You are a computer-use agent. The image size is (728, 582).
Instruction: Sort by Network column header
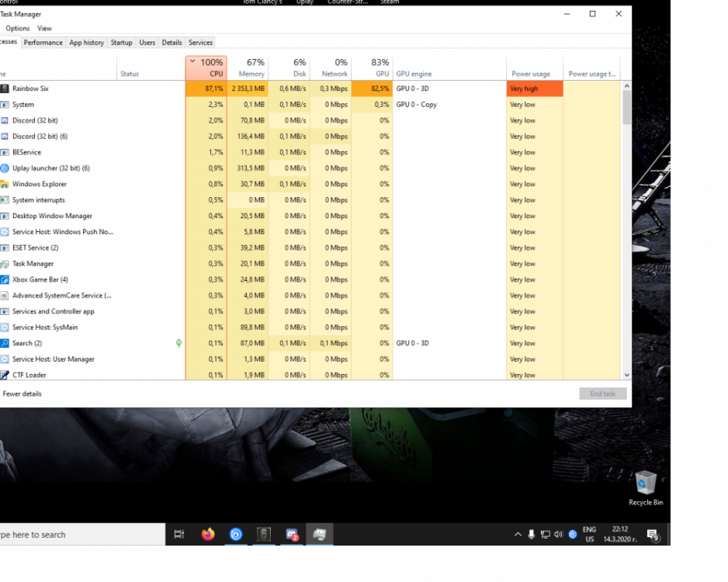(331, 68)
